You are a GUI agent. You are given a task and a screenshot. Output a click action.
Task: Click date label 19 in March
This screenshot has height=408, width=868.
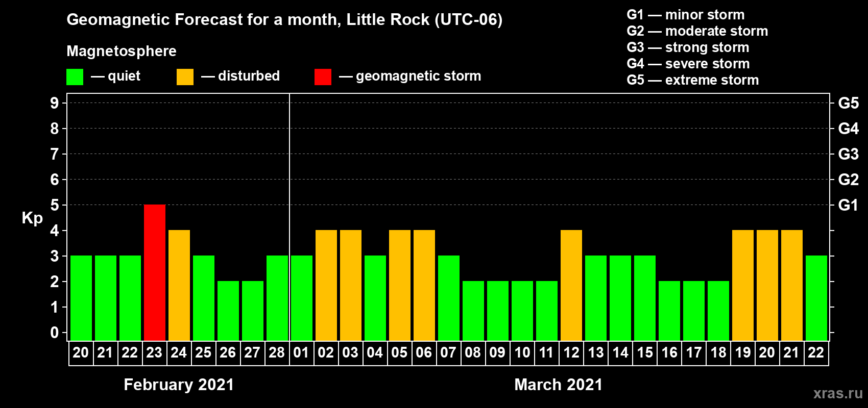tap(742, 353)
